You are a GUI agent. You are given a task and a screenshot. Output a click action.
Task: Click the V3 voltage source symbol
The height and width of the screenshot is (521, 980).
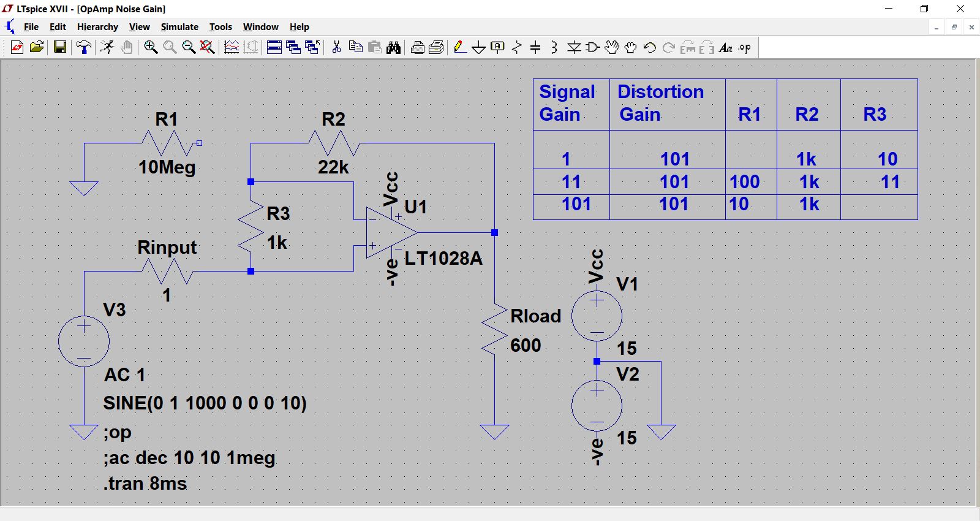pyautogui.click(x=84, y=341)
